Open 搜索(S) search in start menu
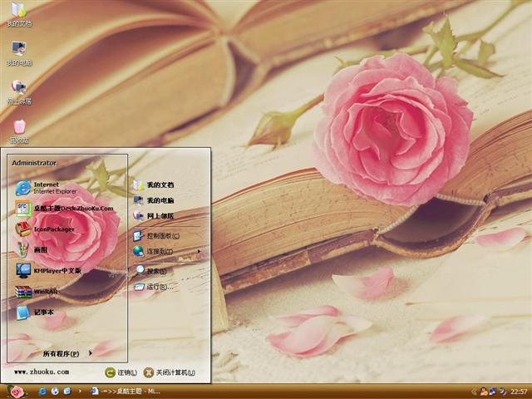The image size is (532, 399). [x=151, y=271]
